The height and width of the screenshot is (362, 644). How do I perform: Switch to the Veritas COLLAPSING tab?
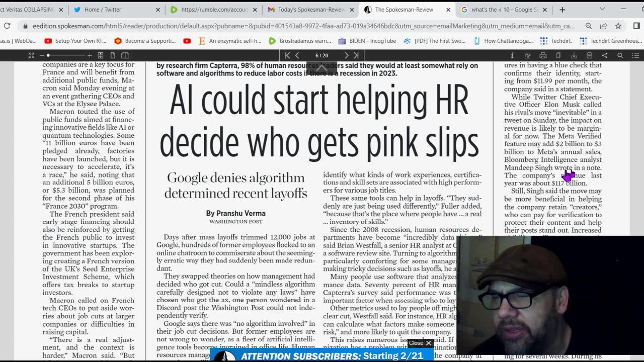tap(33, 10)
